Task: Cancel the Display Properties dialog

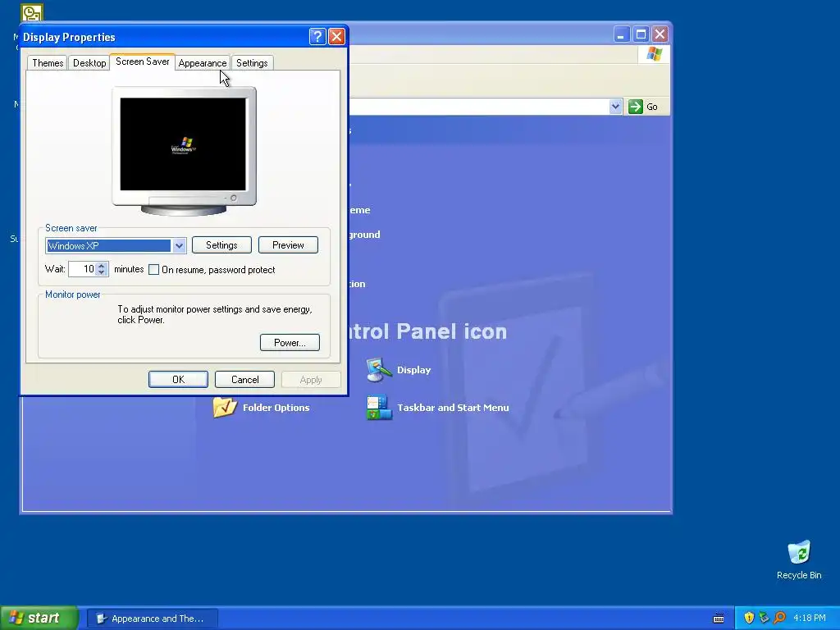Action: click(x=244, y=379)
